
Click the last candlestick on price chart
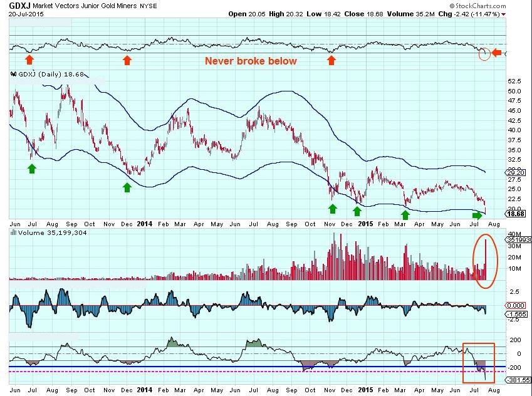[486, 211]
